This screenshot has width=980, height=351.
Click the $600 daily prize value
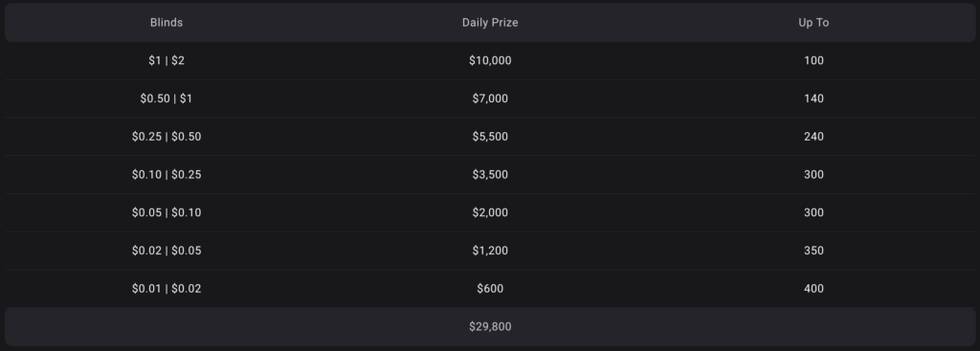[x=490, y=289]
